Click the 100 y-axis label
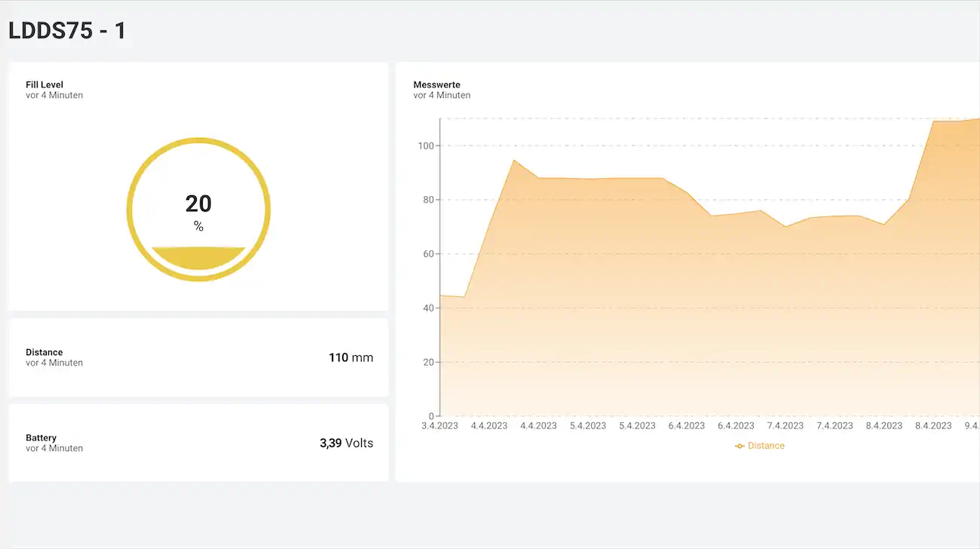The width and height of the screenshot is (980, 549). click(427, 146)
